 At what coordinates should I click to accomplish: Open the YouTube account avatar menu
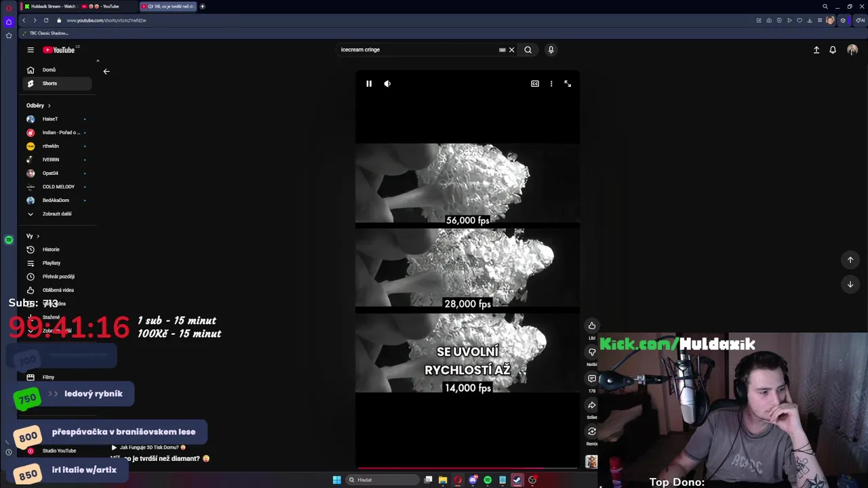852,49
